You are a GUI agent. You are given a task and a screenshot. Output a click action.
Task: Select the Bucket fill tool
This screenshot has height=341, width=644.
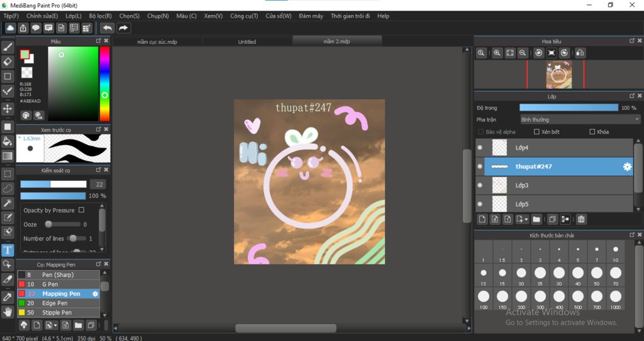[x=8, y=141]
